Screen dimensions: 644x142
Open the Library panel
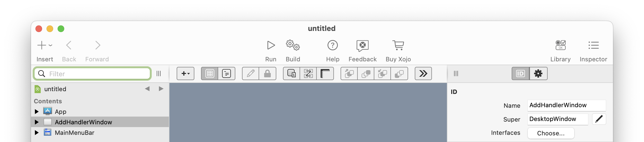tap(560, 45)
